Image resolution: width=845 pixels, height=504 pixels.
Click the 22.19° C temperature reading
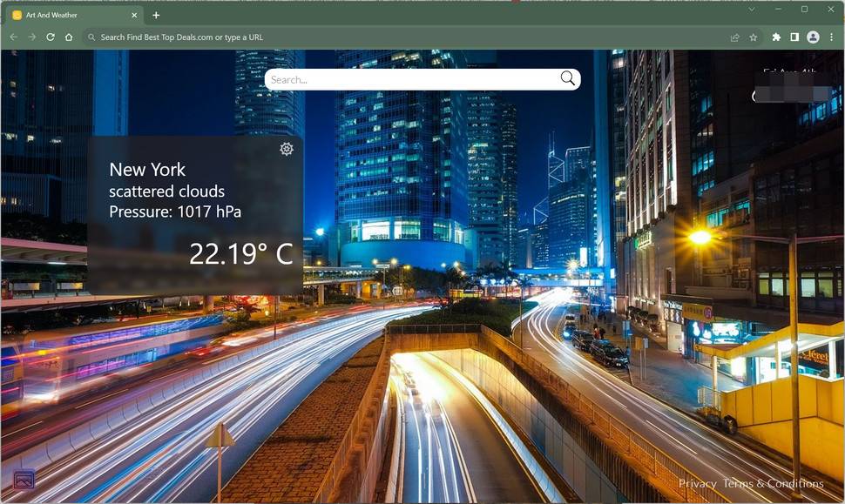coord(241,253)
